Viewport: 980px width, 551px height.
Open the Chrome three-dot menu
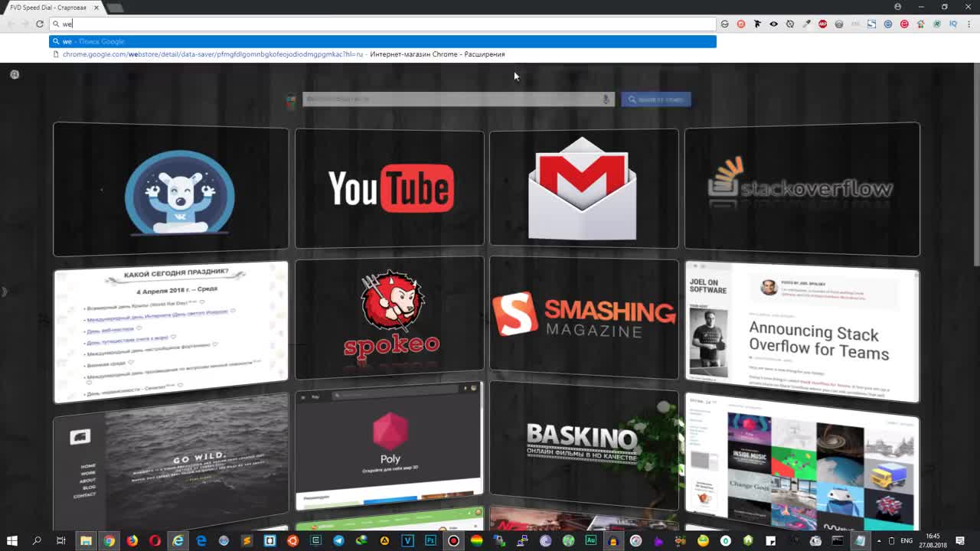969,24
